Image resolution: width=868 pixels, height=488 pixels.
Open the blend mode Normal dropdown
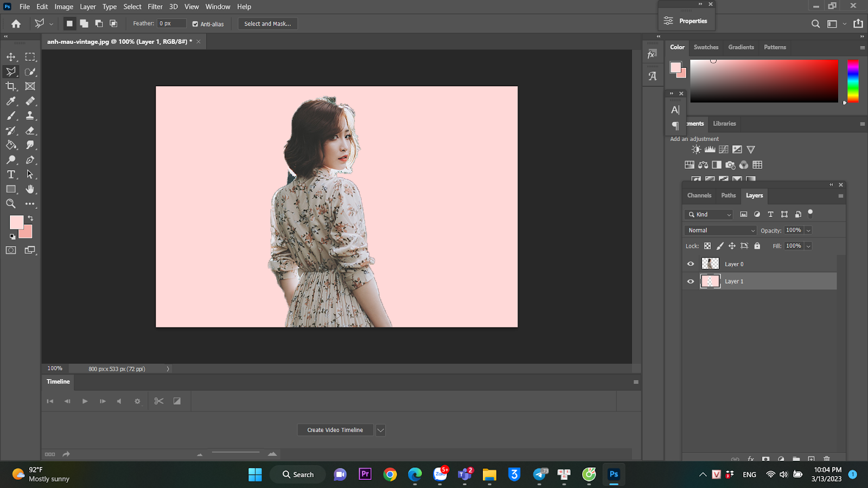coord(720,230)
